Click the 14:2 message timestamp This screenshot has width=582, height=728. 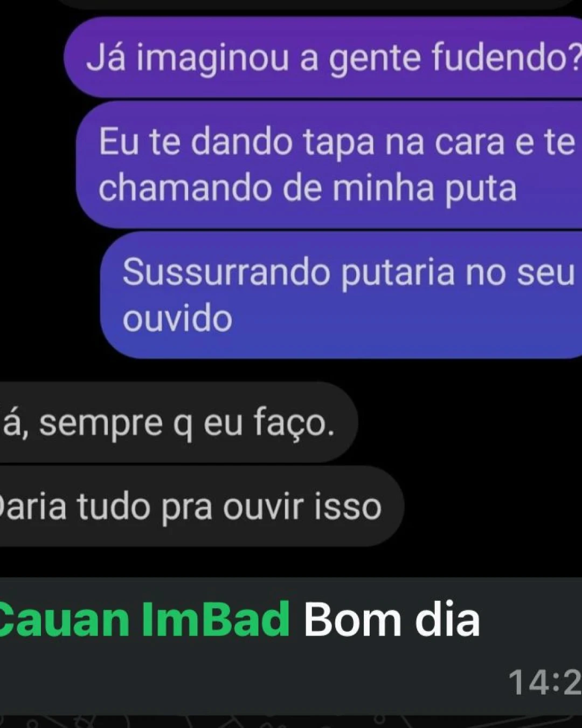coord(545,682)
